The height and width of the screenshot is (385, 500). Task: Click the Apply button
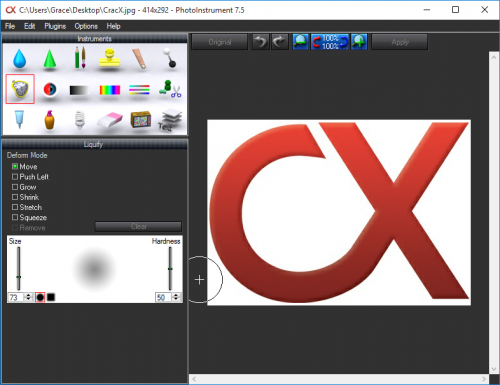click(400, 42)
